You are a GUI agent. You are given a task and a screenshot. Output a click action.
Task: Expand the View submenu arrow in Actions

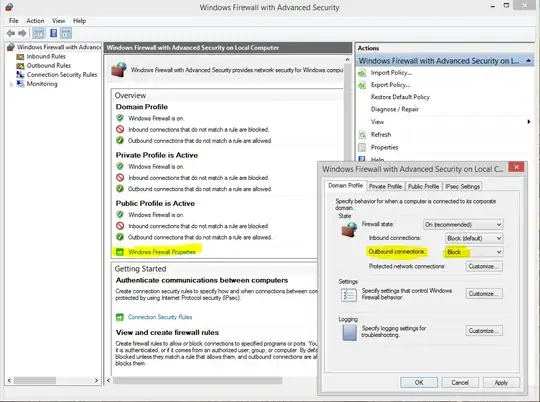pos(529,122)
